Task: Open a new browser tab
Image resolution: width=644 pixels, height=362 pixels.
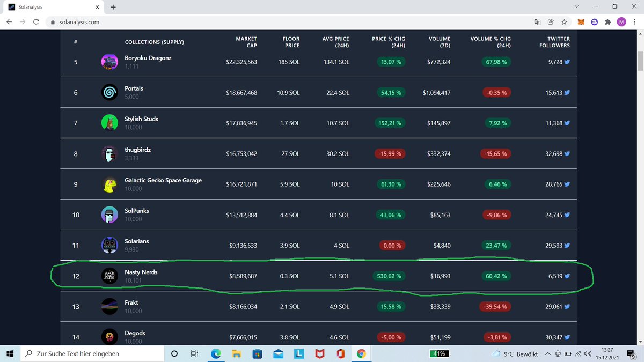Action: (113, 7)
